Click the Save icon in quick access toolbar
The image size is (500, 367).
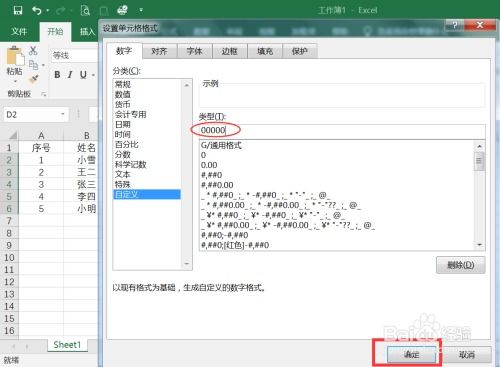pyautogui.click(x=18, y=10)
